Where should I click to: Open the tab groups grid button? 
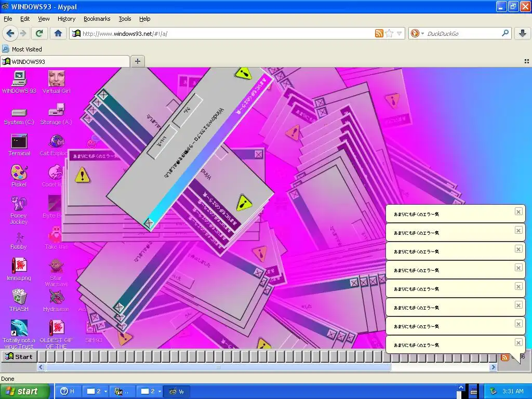tap(527, 61)
